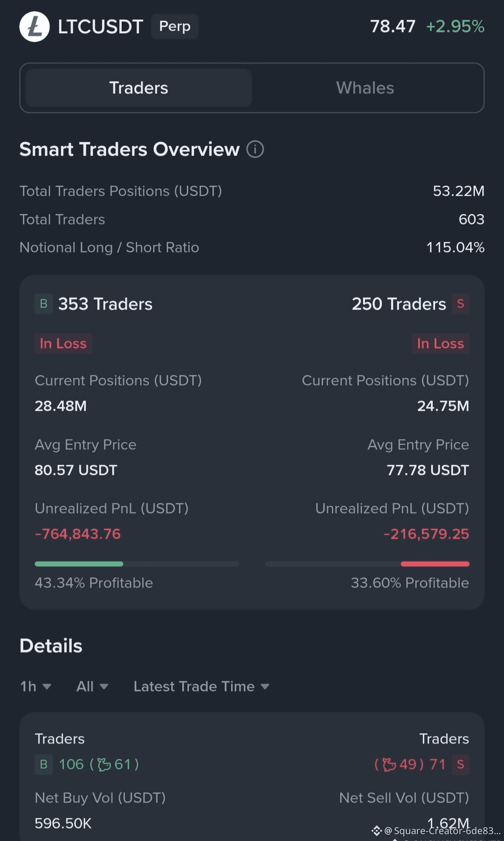Open the Latest Trade Time sort dropdown

pyautogui.click(x=201, y=687)
